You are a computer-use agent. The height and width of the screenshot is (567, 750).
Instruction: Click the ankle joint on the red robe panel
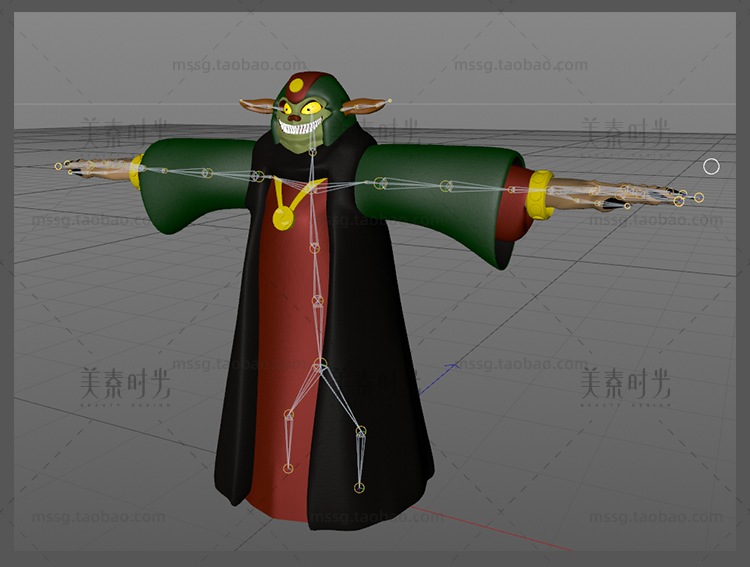click(x=288, y=468)
